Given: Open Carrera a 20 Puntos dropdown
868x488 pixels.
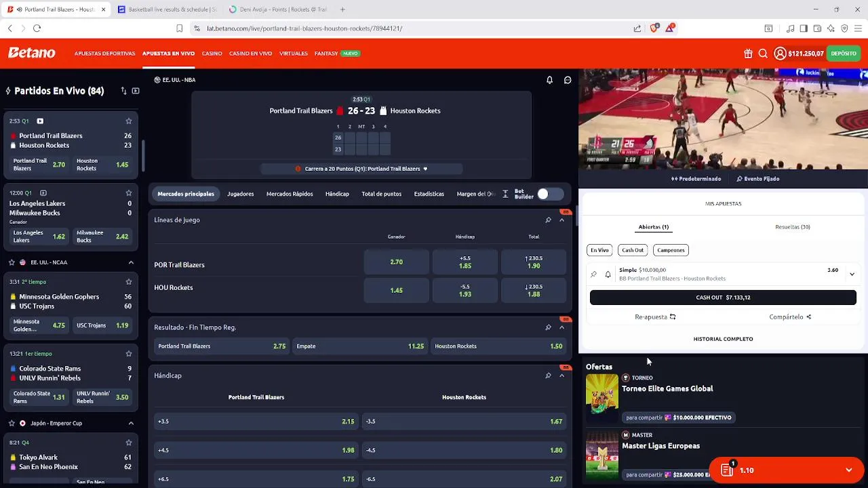Looking at the screenshot, I should 361,169.
